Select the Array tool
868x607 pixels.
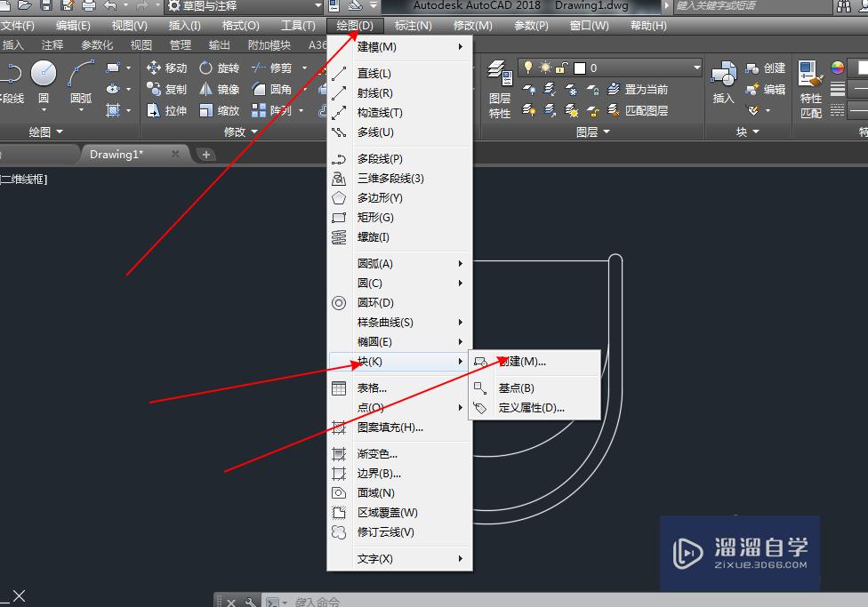tap(271, 111)
